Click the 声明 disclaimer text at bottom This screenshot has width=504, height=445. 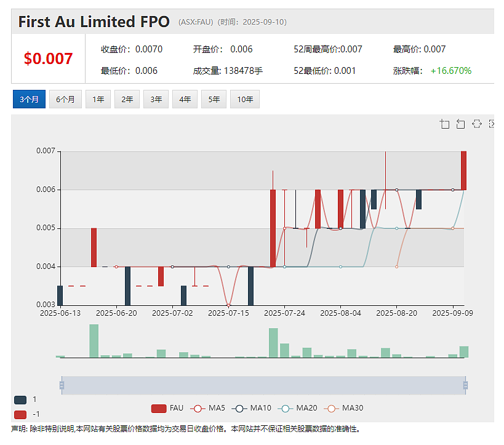point(186,429)
